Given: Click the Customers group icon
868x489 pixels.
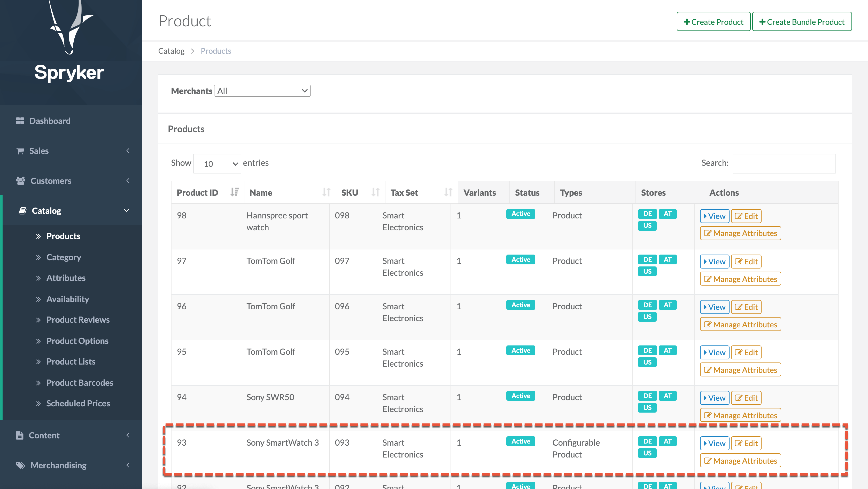Looking at the screenshot, I should (21, 181).
